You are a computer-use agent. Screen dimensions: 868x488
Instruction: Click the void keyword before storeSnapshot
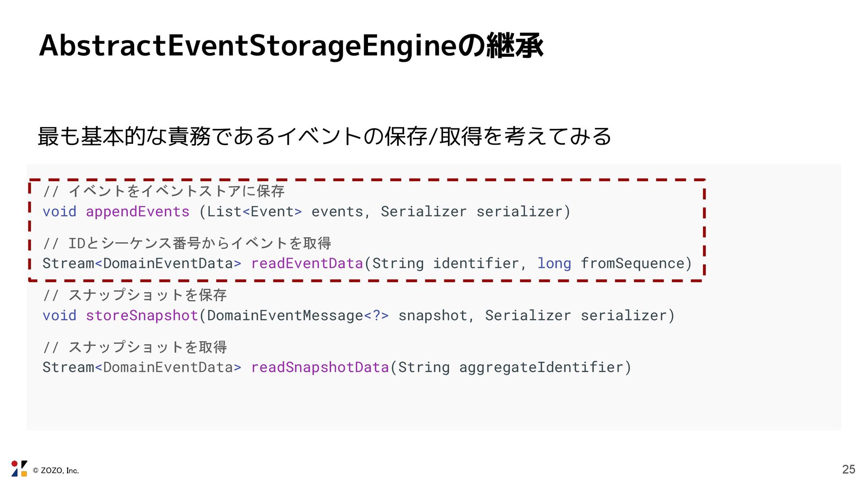[x=60, y=315]
